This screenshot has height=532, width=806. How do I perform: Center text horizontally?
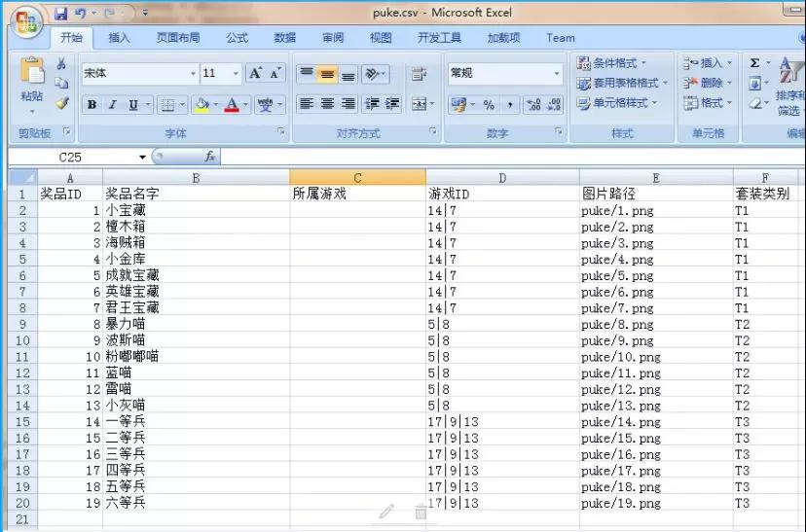click(x=327, y=104)
